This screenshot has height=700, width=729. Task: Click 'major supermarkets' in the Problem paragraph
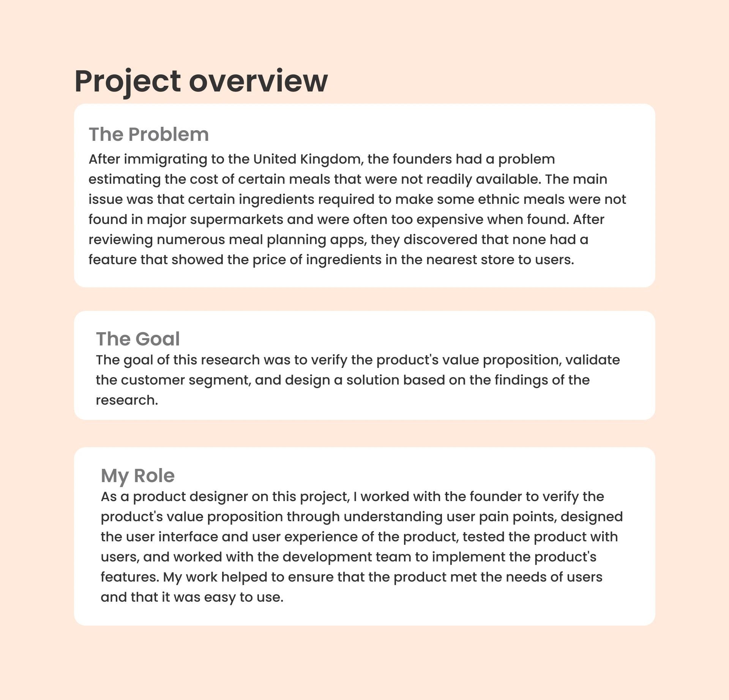(x=215, y=219)
